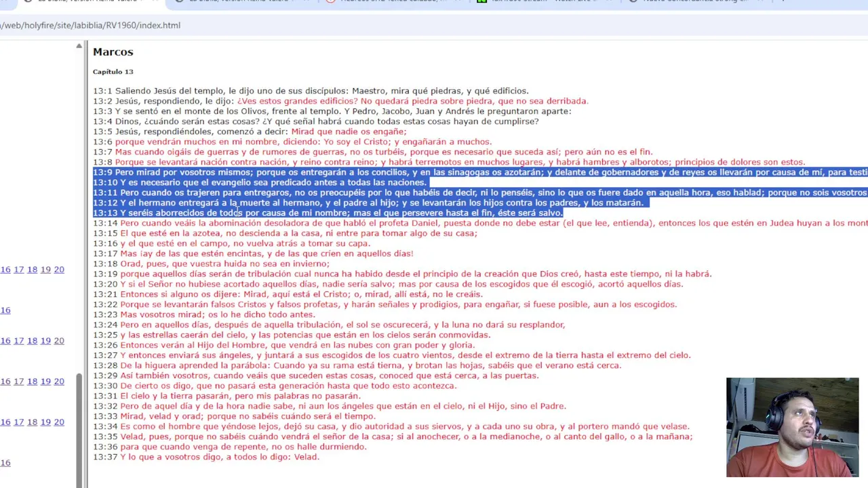Click highlighted verse 13:13 'seréis aborrecidos de todos'

tap(328, 213)
